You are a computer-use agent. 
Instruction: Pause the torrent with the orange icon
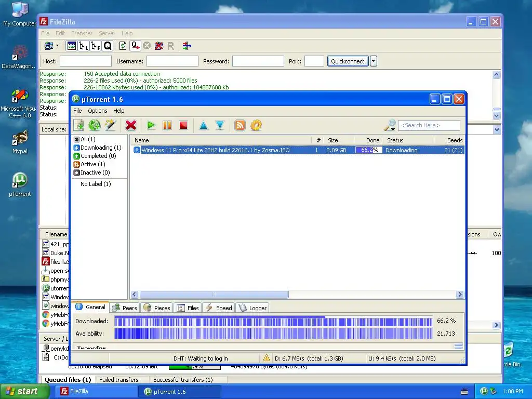coord(167,125)
